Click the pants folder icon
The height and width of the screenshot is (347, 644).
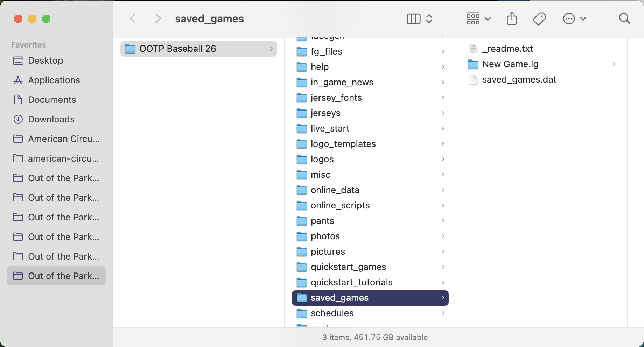pos(302,221)
